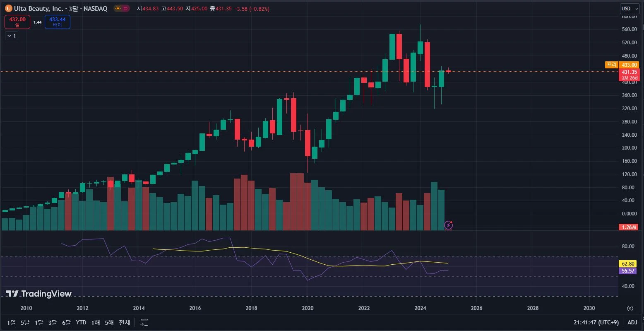Click the pre-market sun status icon

coord(118,8)
